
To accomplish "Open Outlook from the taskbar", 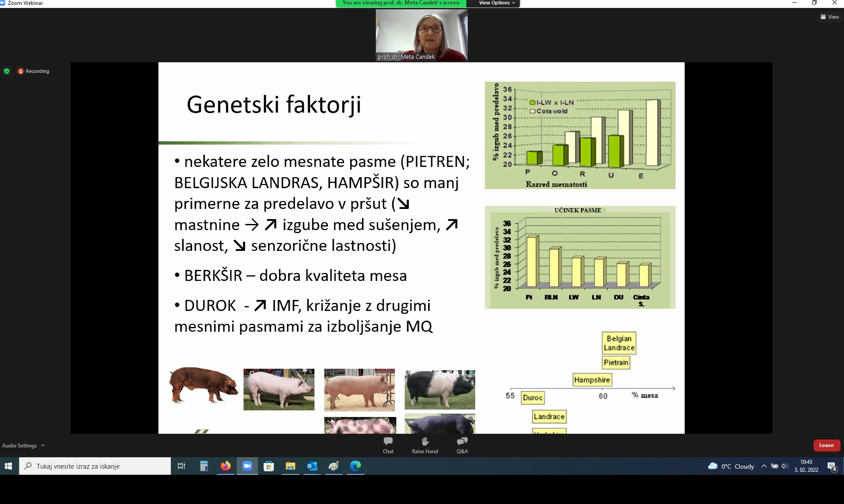I will pyautogui.click(x=312, y=466).
